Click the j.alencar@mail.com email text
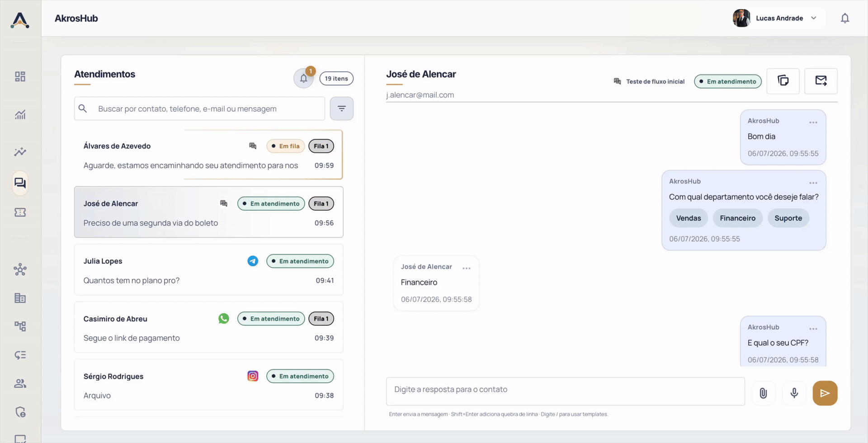868x443 pixels. pyautogui.click(x=420, y=95)
